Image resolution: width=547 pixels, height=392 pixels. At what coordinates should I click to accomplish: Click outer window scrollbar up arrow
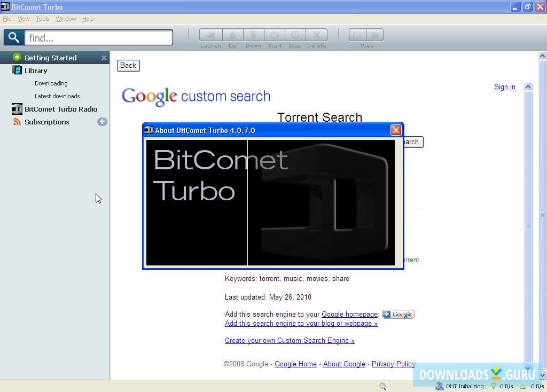(x=543, y=56)
